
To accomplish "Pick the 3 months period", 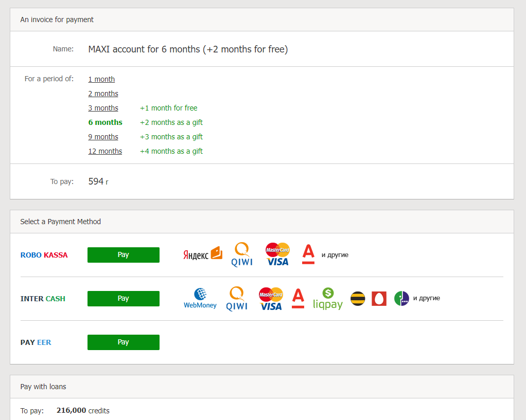I will [103, 108].
